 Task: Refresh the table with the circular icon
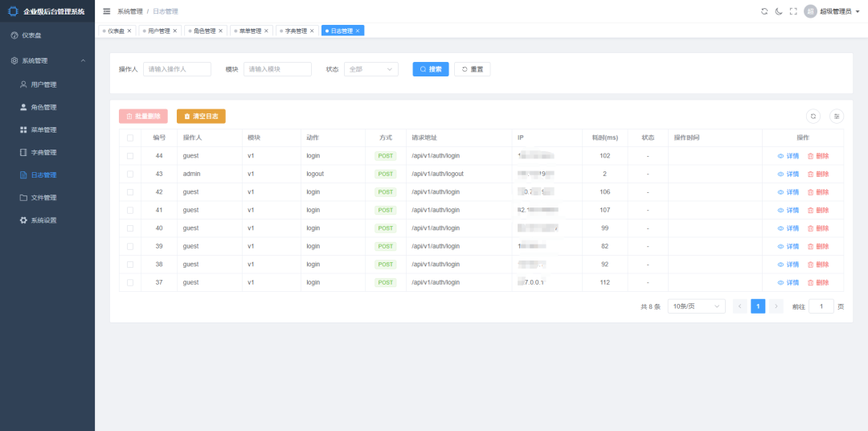pyautogui.click(x=813, y=117)
